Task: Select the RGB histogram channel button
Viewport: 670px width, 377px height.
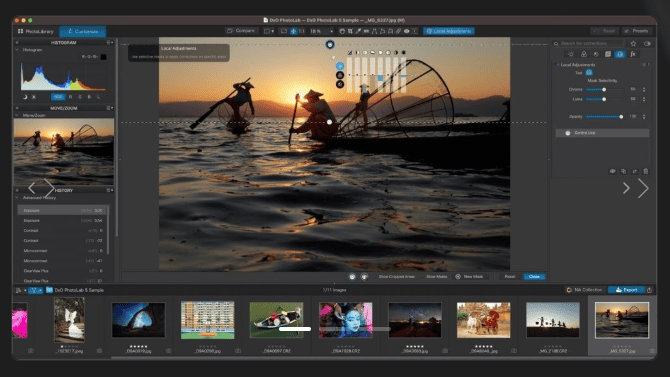Action: 59,97
